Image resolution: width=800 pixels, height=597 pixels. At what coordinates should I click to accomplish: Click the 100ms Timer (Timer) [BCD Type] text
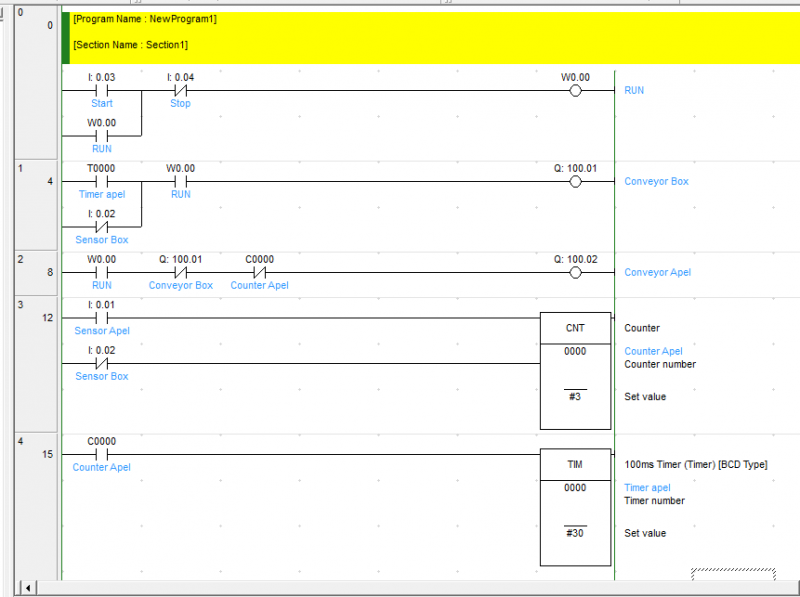(695, 464)
